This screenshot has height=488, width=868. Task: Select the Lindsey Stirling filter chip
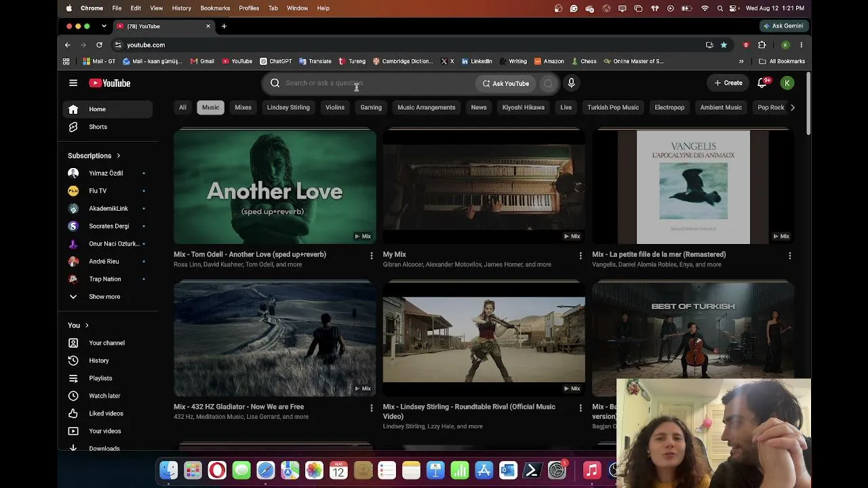tap(288, 107)
